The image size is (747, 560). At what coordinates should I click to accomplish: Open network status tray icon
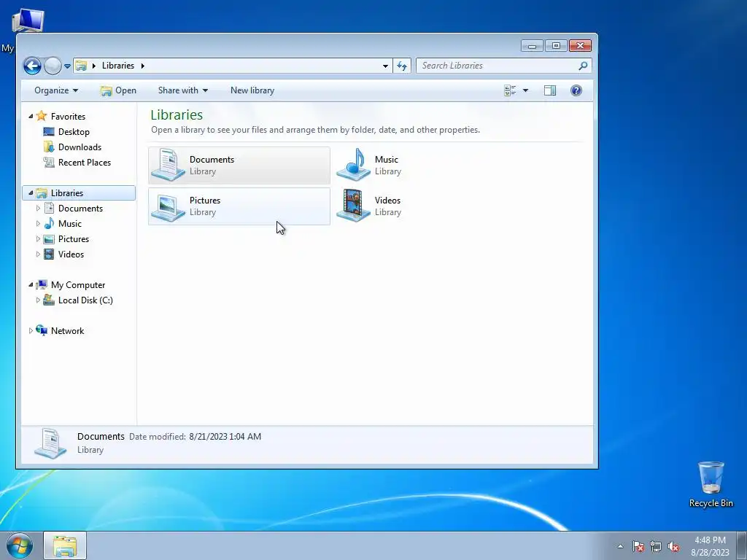pyautogui.click(x=656, y=546)
